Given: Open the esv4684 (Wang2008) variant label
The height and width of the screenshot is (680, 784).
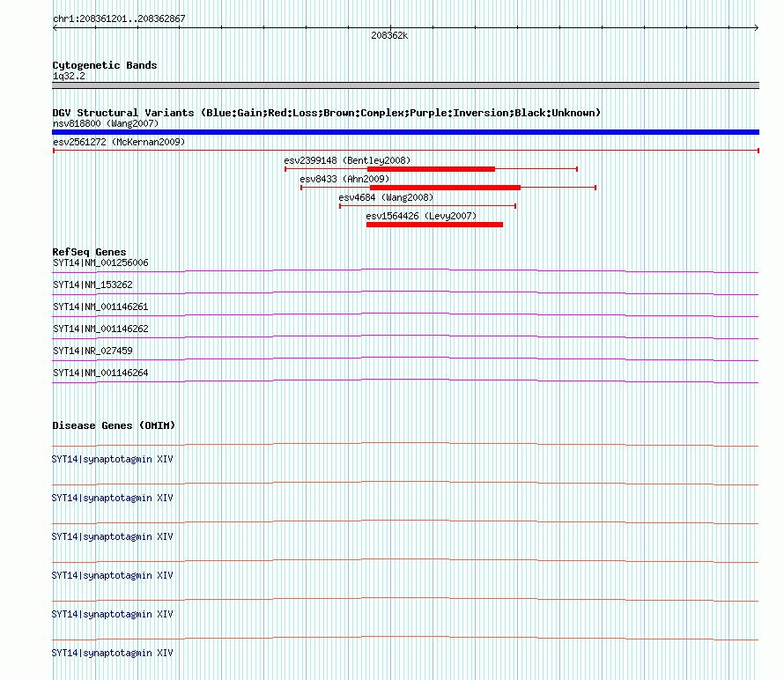Looking at the screenshot, I should tap(386, 197).
